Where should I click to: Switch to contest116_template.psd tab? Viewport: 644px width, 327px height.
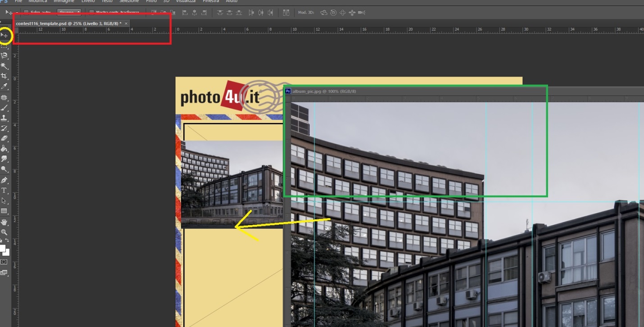pos(68,23)
